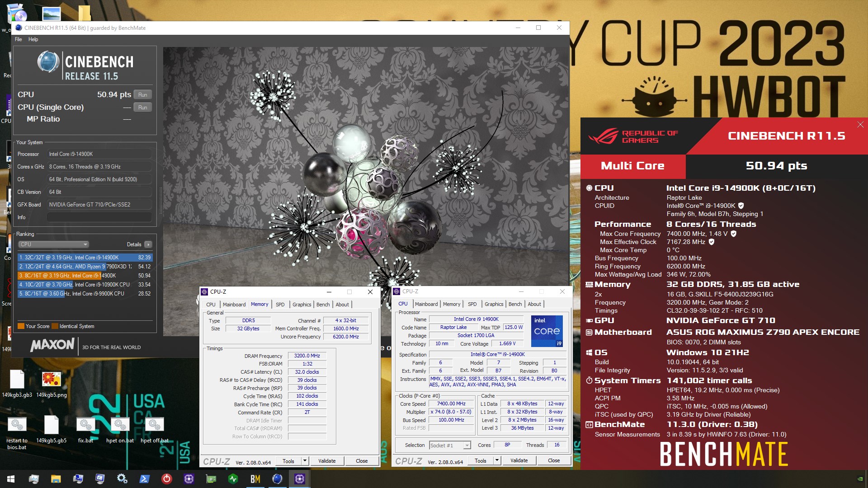Image resolution: width=868 pixels, height=488 pixels.
Task: Click the verified shield next to Max Core Frequency
Action: (x=734, y=234)
